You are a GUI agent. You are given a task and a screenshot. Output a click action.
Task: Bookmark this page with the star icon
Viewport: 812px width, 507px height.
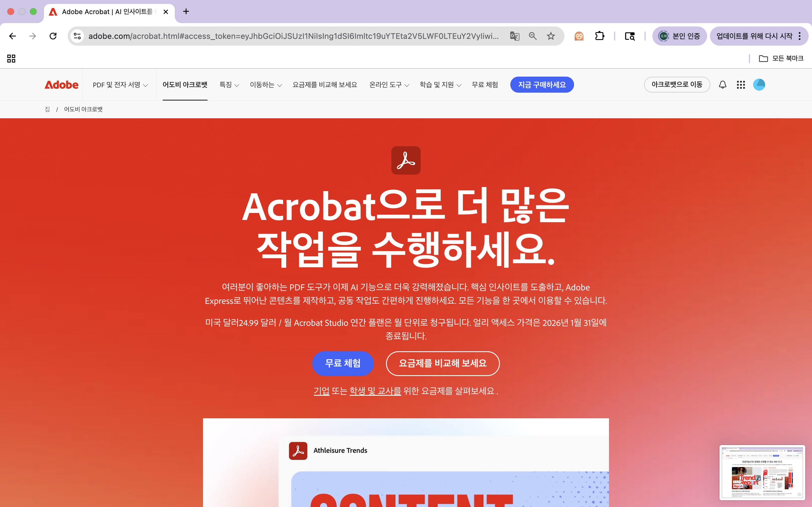pyautogui.click(x=551, y=36)
